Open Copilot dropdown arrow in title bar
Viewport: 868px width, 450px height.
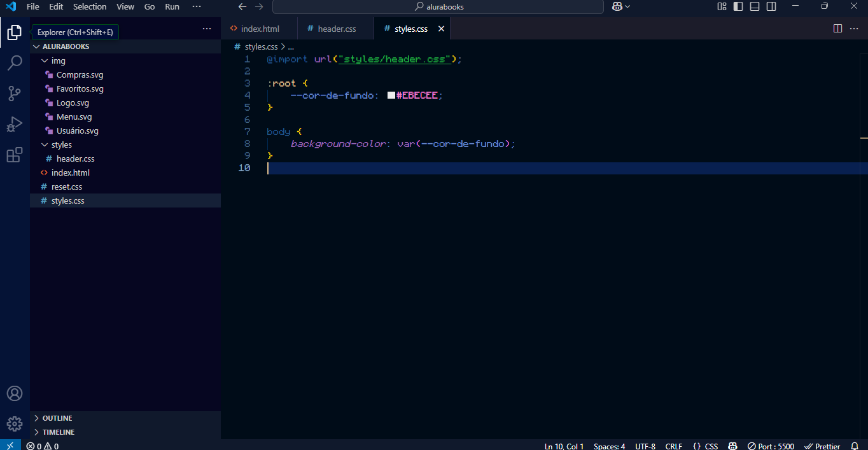pyautogui.click(x=628, y=6)
